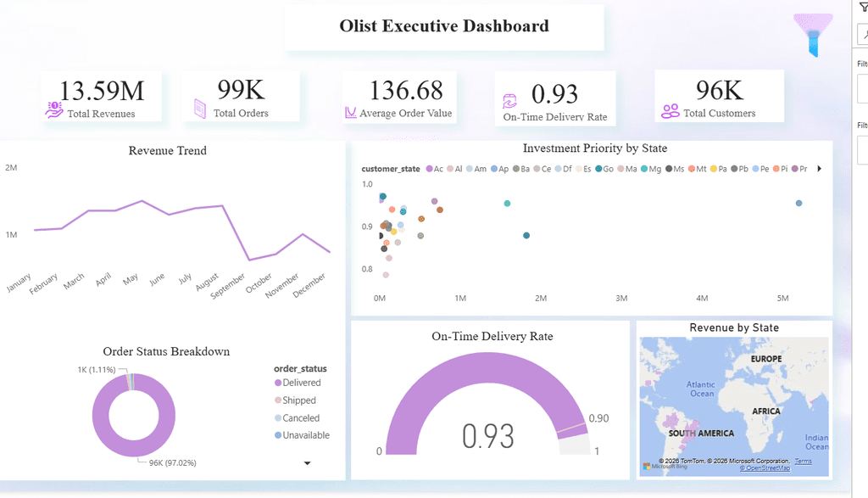
Task: Select Unavailable in order_status legend
Action: pyautogui.click(x=302, y=435)
